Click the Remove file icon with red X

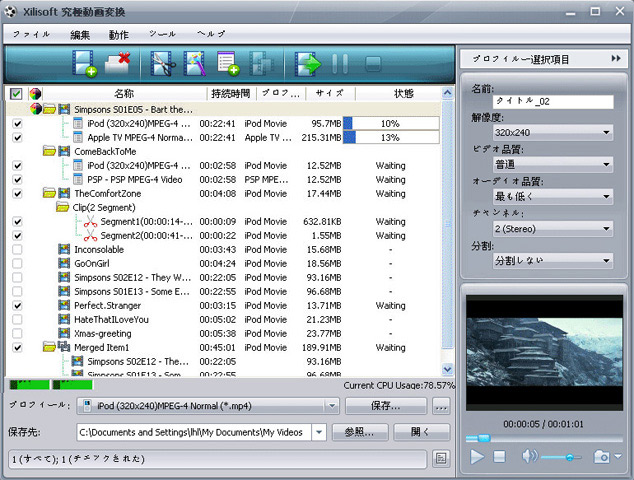pos(119,65)
